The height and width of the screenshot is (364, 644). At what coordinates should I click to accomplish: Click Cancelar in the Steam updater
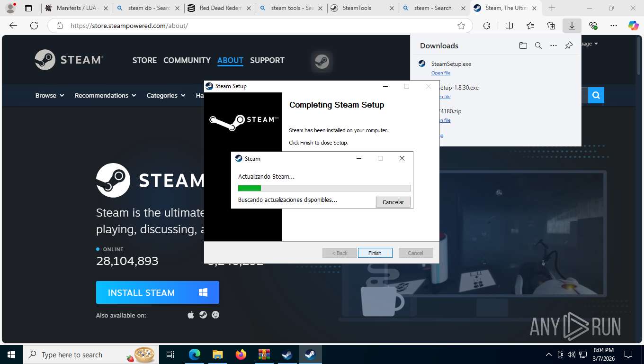tap(393, 202)
